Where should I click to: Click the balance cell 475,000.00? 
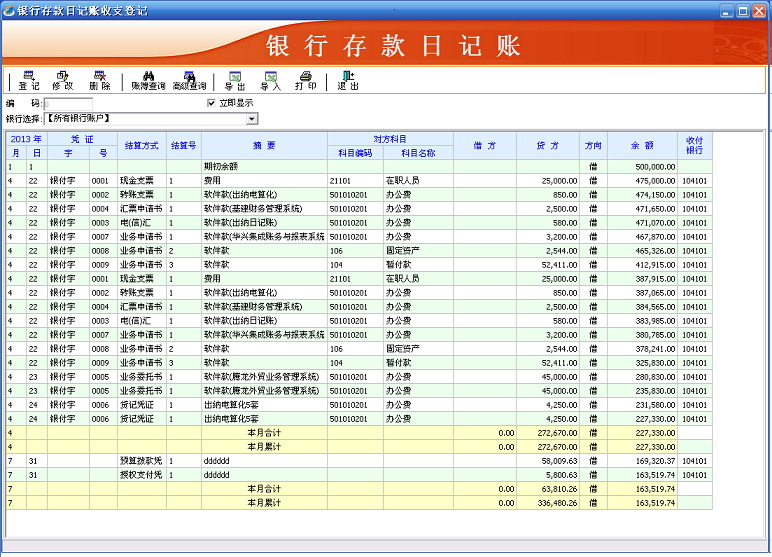(643, 181)
